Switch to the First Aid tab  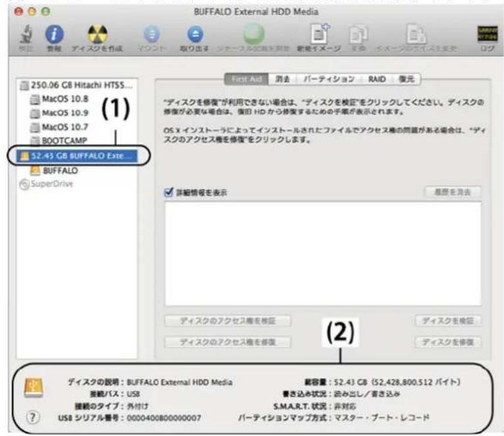(246, 79)
